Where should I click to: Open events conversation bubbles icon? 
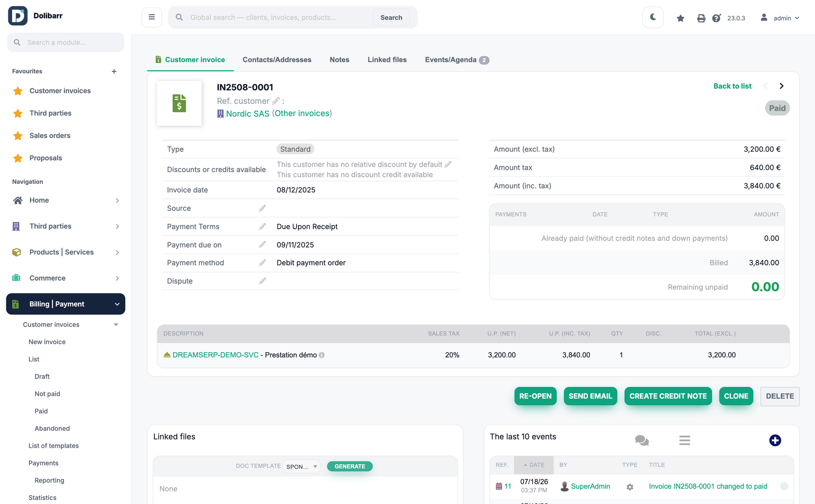click(x=642, y=440)
